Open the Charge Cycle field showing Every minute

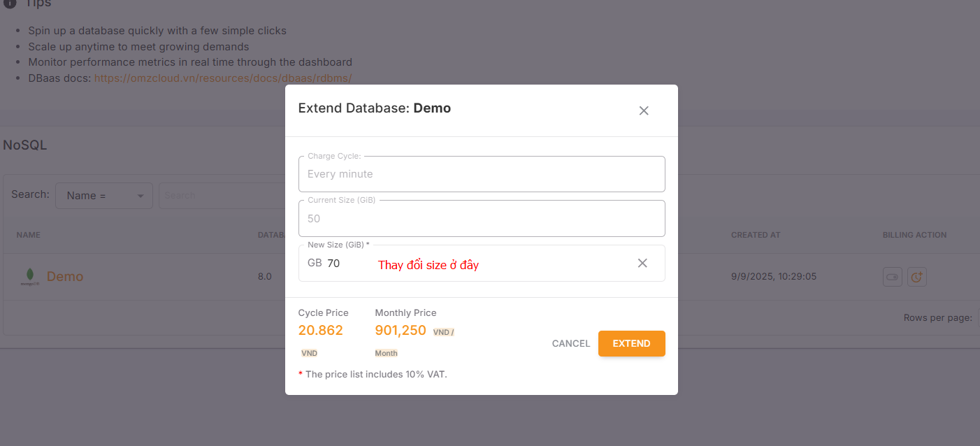pos(482,173)
